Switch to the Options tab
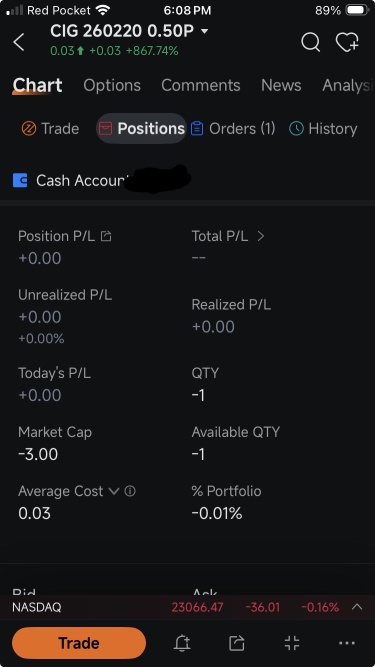Screen dimensions: 375x667 pyautogui.click(x=112, y=86)
